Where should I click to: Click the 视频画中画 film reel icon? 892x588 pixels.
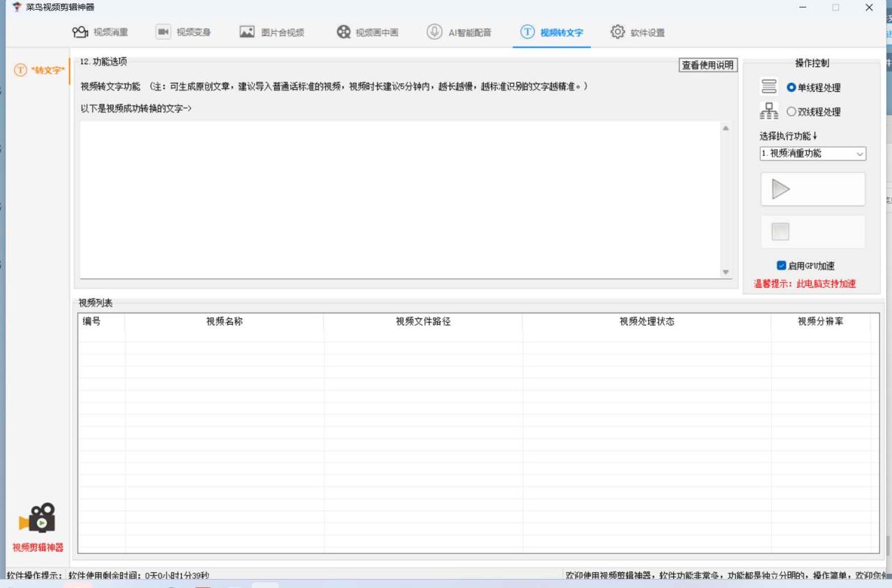click(342, 31)
